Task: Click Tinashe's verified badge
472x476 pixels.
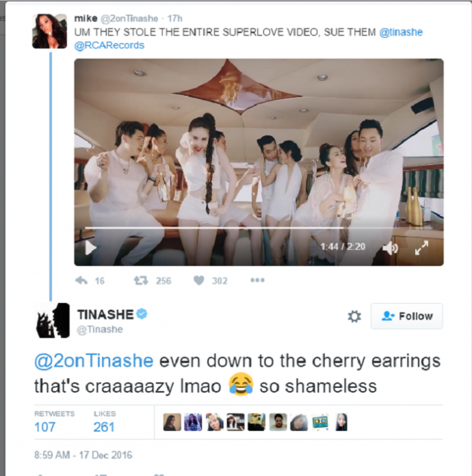Action: [142, 314]
